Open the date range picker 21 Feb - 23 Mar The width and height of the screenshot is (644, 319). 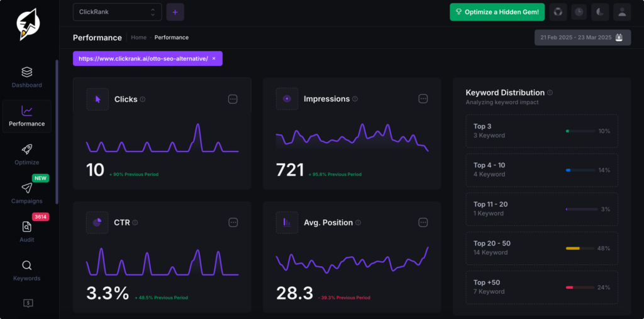click(x=582, y=37)
